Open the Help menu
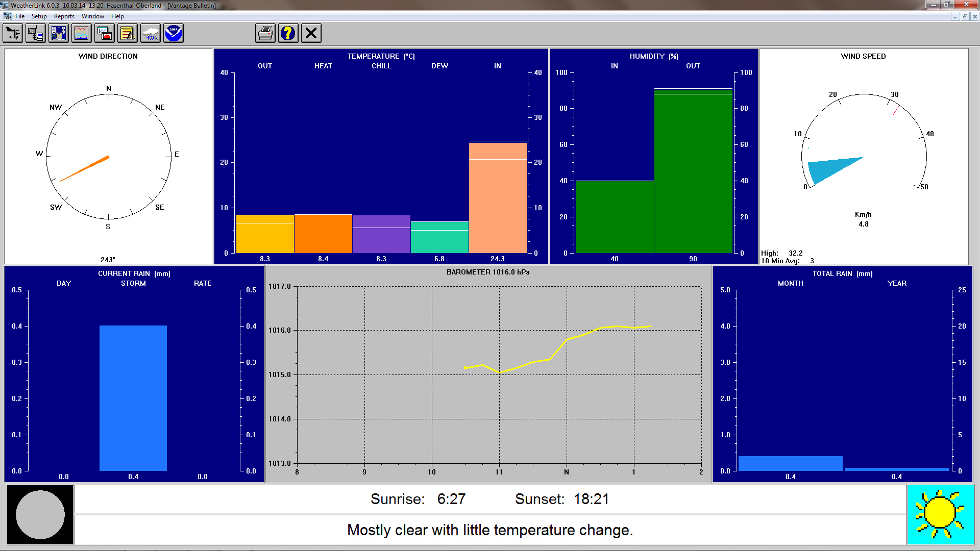This screenshot has width=980, height=551. tap(117, 16)
